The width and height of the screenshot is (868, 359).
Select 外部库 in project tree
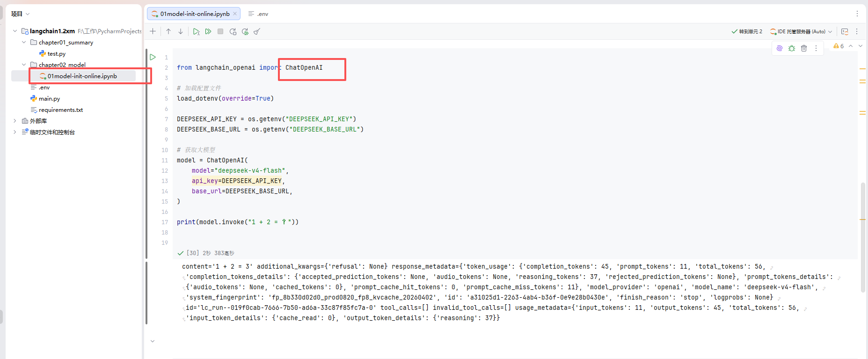[38, 121]
